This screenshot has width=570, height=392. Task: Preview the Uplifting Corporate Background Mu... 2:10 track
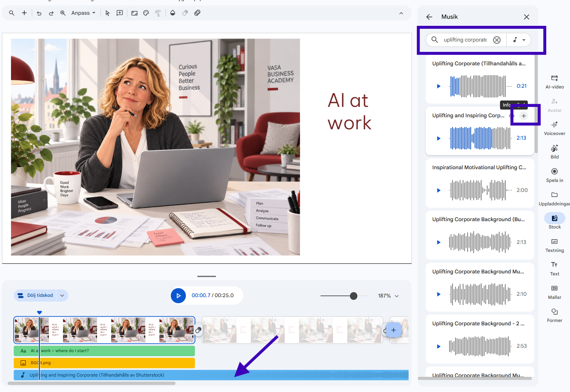coord(439,294)
